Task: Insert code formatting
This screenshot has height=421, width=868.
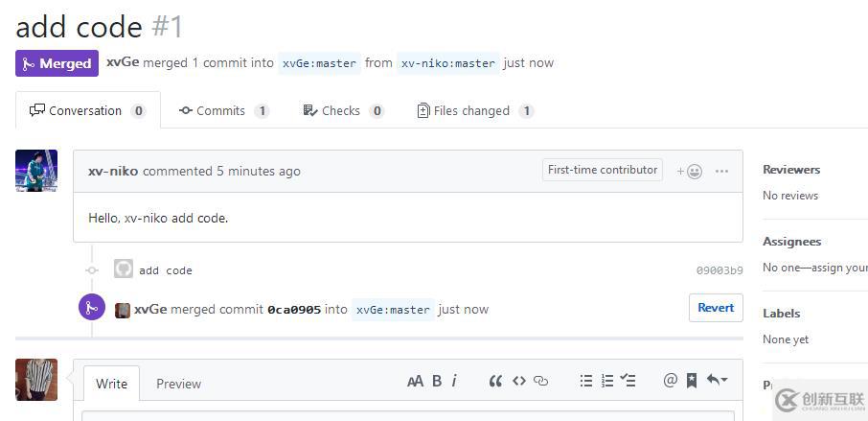Action: (518, 382)
